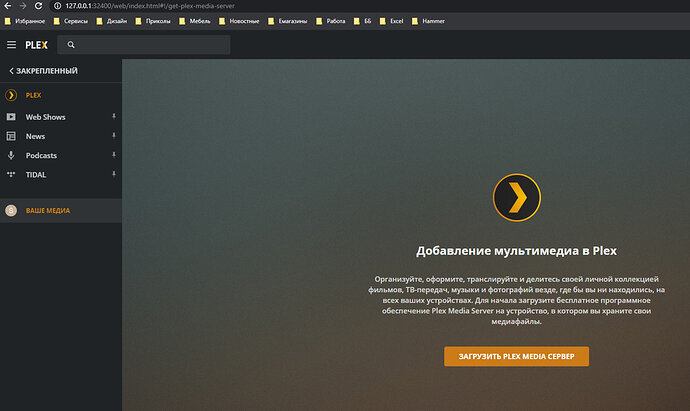This screenshot has width=690, height=411.
Task: Click the heading Добавление мультимедиа в Plex
Action: 516,251
